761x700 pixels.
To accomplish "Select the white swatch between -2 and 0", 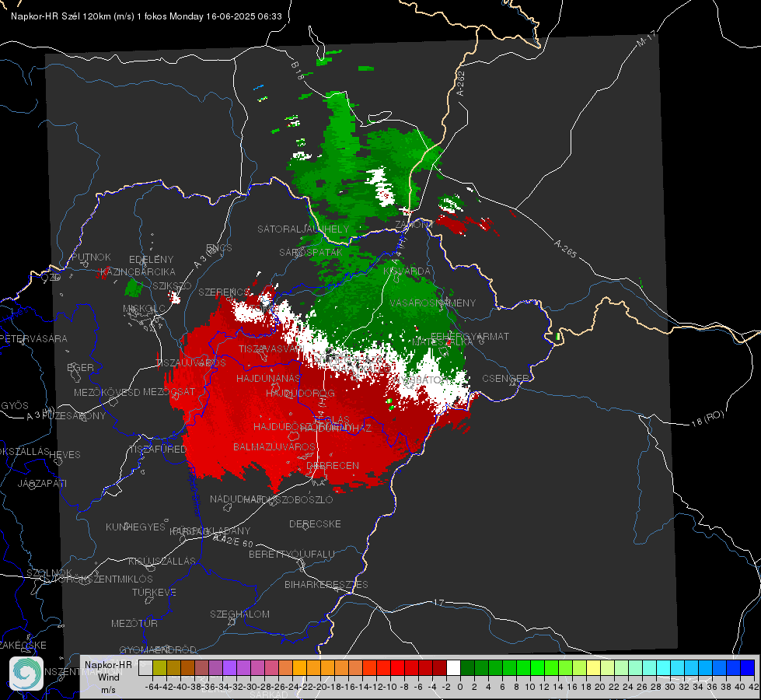I will pos(453,667).
